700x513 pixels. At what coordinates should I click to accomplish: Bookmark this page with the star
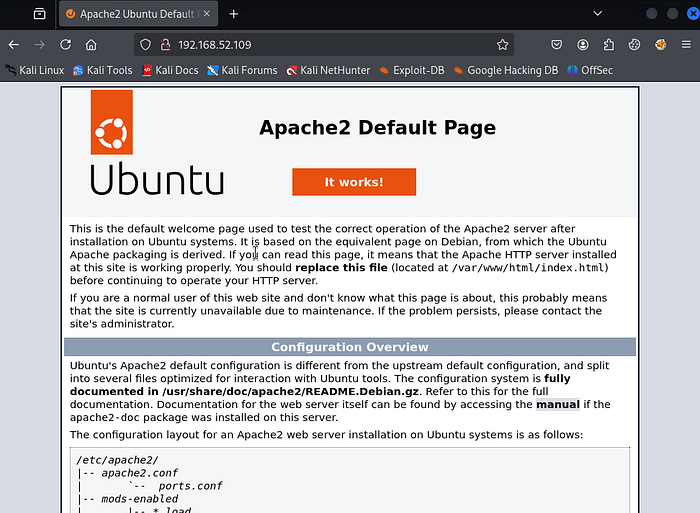[x=503, y=45]
